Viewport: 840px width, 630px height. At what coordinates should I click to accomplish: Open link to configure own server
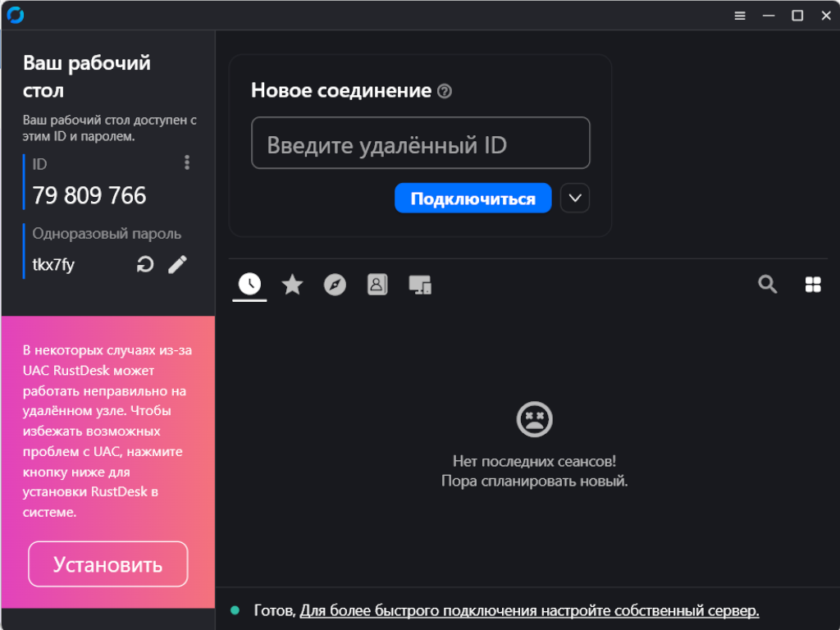pyautogui.click(x=529, y=610)
